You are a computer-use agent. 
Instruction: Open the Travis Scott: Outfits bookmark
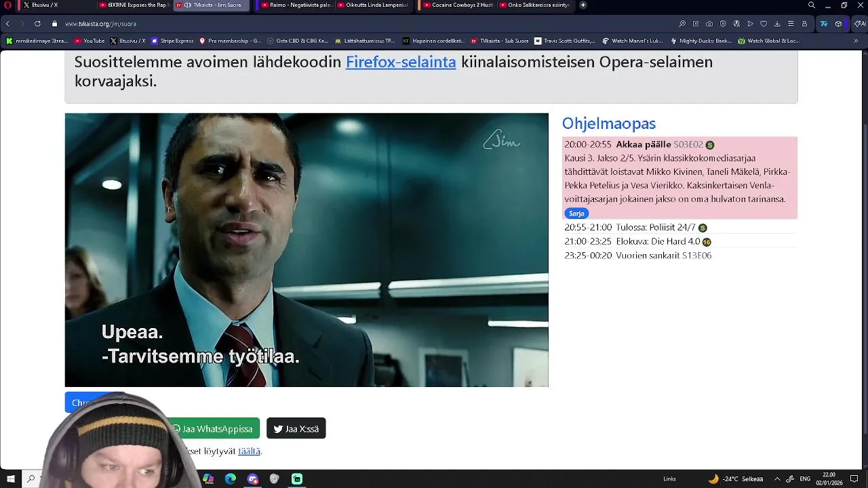point(565,41)
